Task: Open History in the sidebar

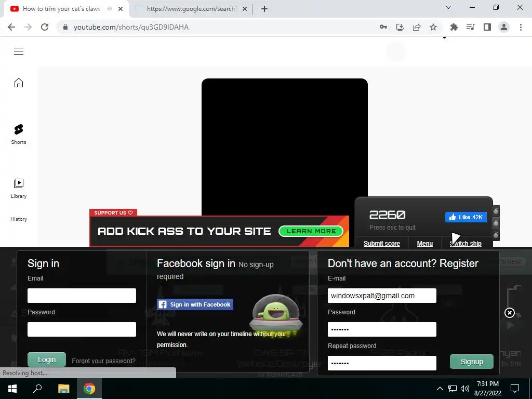Action: point(19,219)
